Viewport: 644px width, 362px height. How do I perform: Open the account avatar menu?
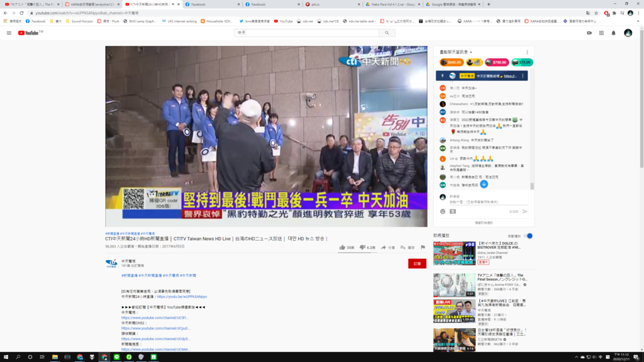pos(628,33)
